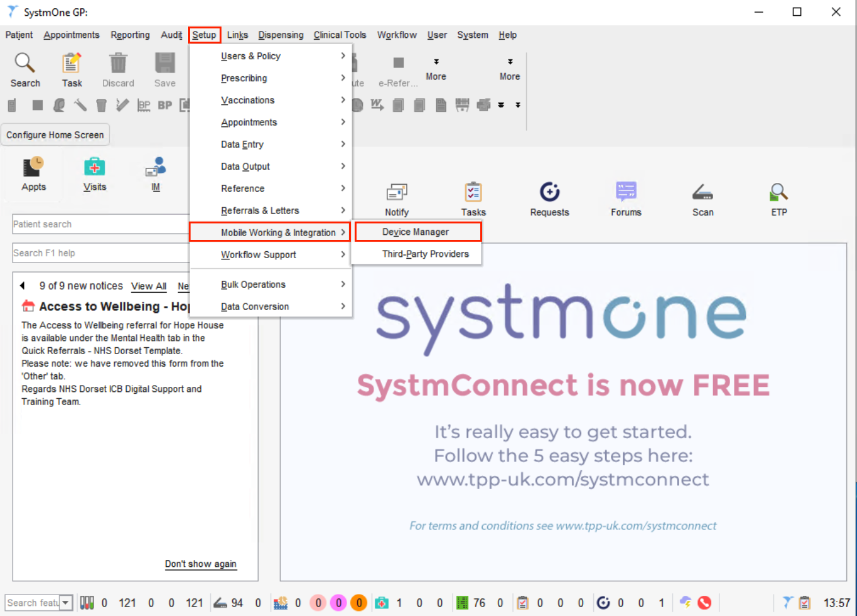The height and width of the screenshot is (616, 857).
Task: Expand the Referrals & Letters submenu
Action: tap(271, 211)
